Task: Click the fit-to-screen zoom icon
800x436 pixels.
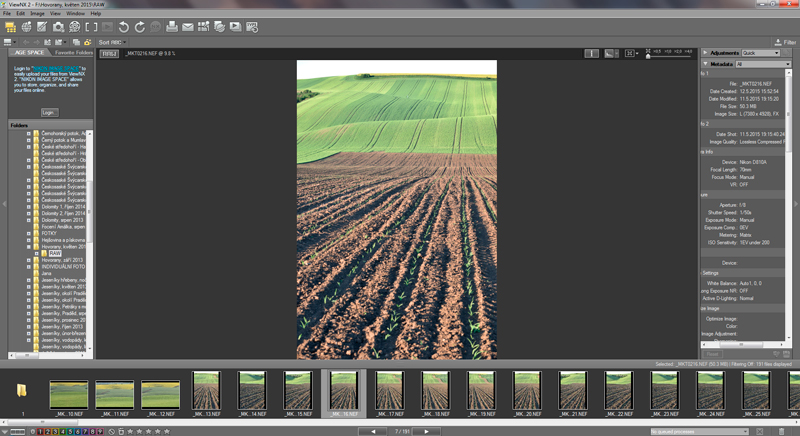Action: coord(630,53)
